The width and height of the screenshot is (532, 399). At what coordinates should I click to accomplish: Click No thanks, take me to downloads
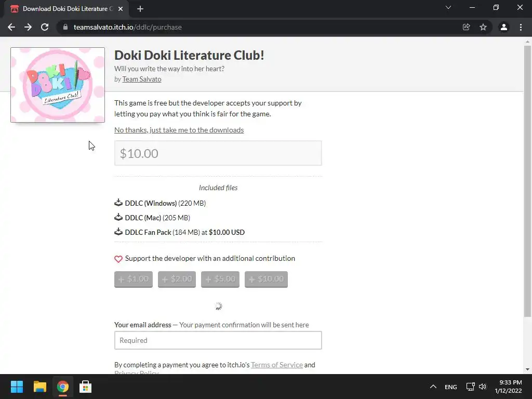point(179,130)
